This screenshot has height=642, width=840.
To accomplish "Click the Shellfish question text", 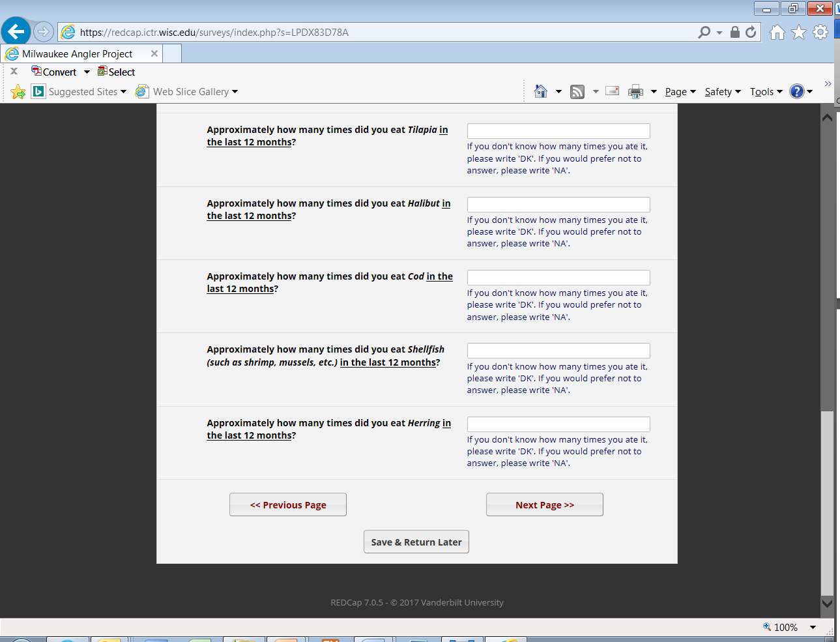I will [326, 356].
